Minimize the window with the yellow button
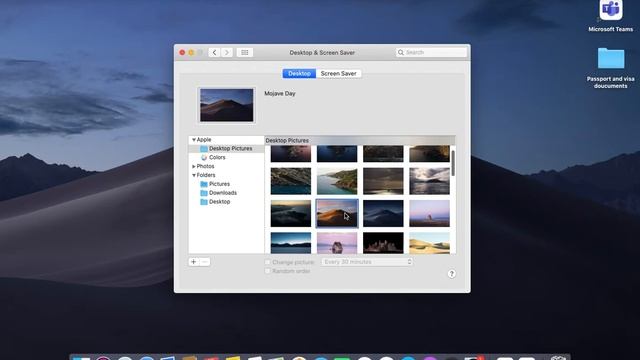The width and height of the screenshot is (640, 360). (191, 53)
